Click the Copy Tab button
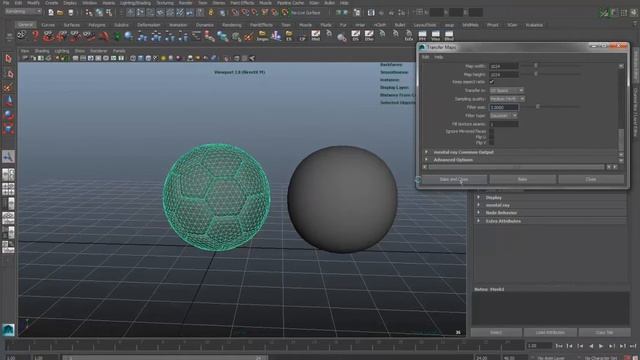The width and height of the screenshot is (640, 360). point(604,332)
